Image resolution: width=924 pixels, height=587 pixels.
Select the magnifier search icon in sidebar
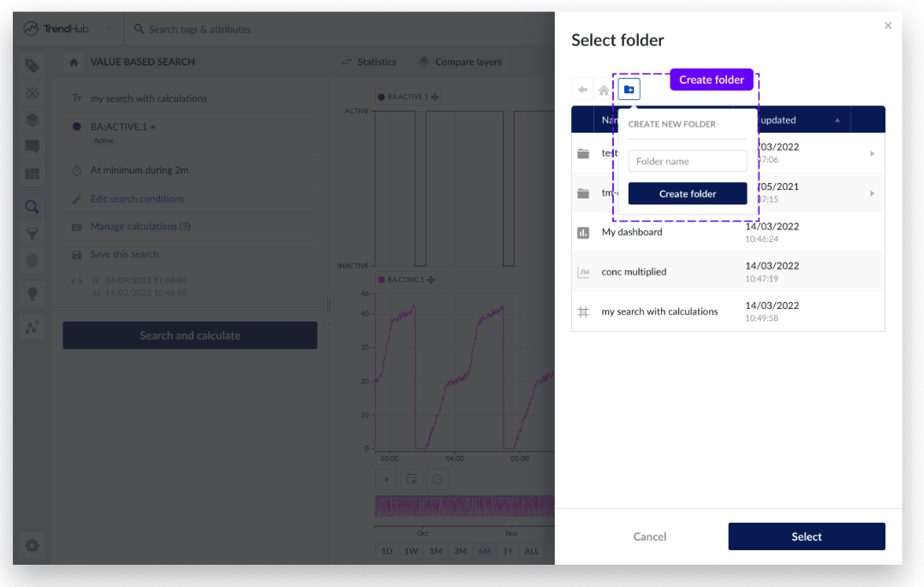[33, 206]
